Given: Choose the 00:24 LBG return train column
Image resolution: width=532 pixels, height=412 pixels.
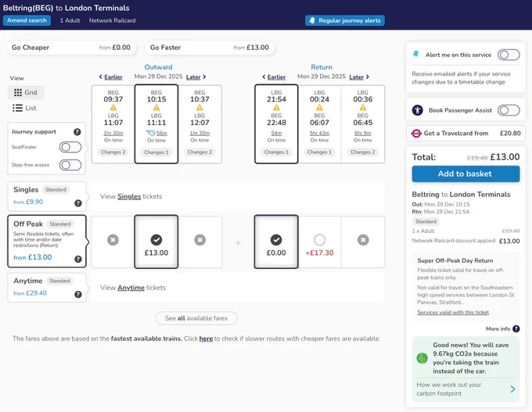Looking at the screenshot, I should click(x=320, y=124).
